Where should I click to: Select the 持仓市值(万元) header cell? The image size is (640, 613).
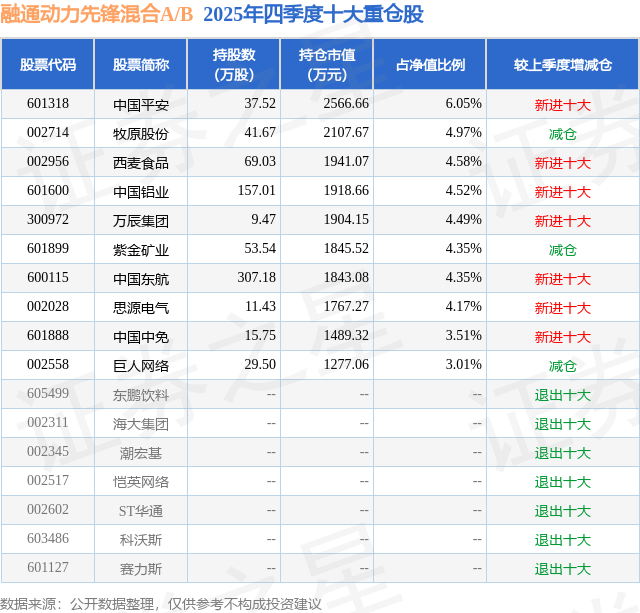coord(327,64)
